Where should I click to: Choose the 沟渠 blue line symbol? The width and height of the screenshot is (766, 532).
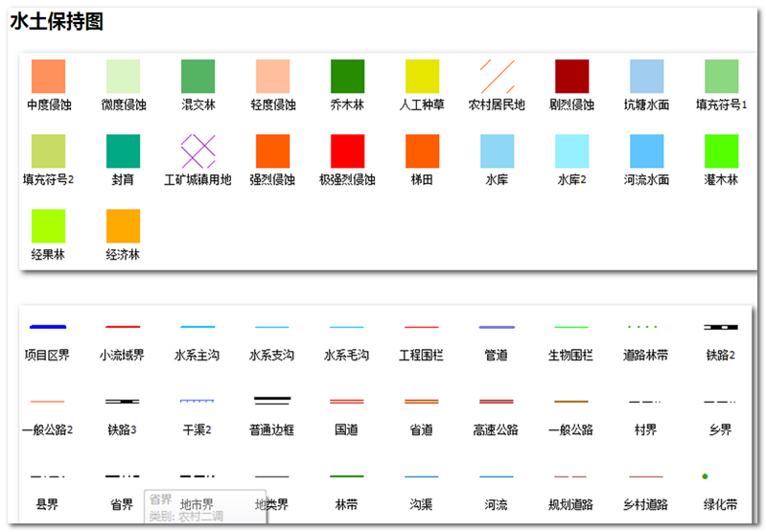pos(422,476)
